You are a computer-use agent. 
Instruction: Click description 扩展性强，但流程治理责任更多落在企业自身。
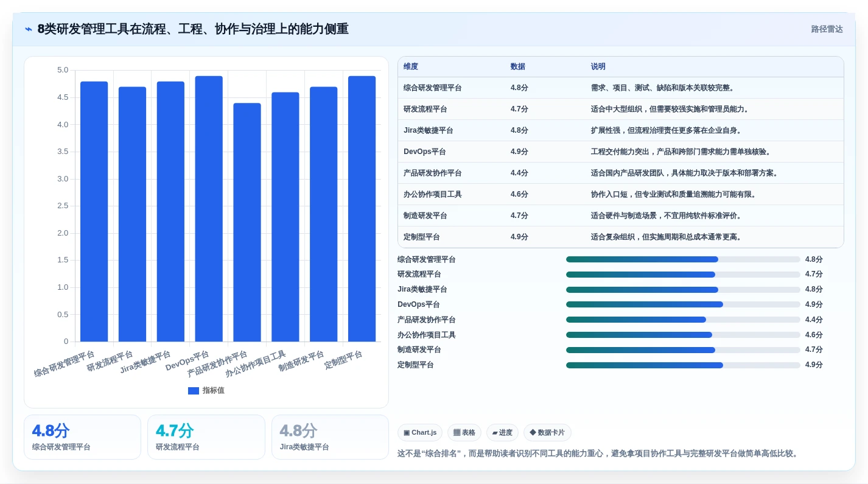pos(667,130)
